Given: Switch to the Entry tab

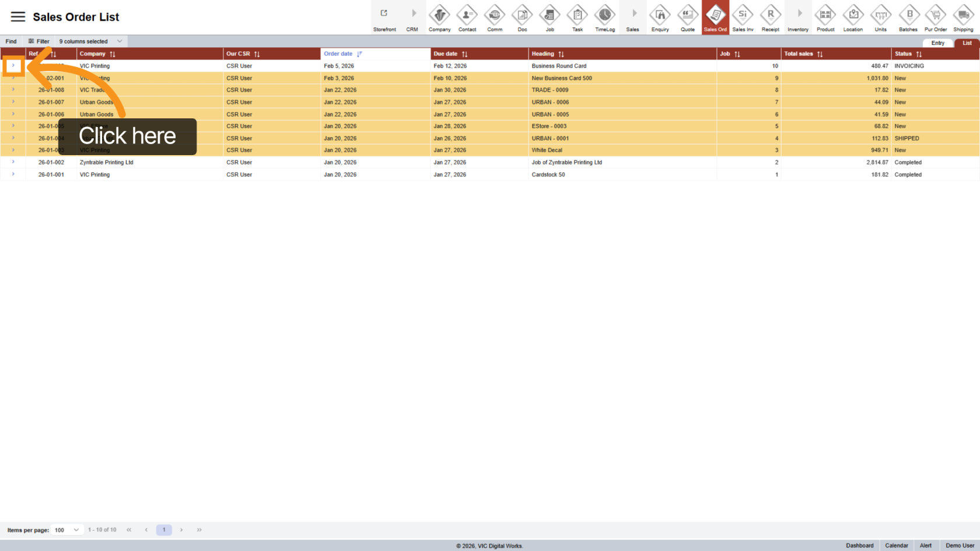Looking at the screenshot, I should 937,43.
